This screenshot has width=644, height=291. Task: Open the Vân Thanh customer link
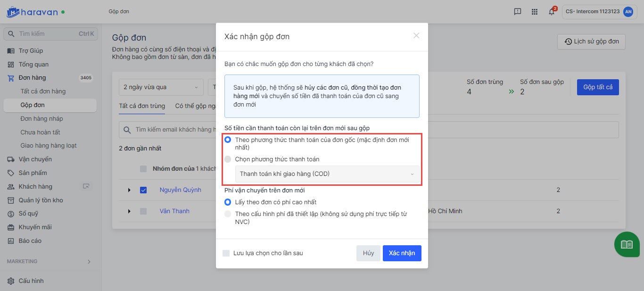point(174,211)
